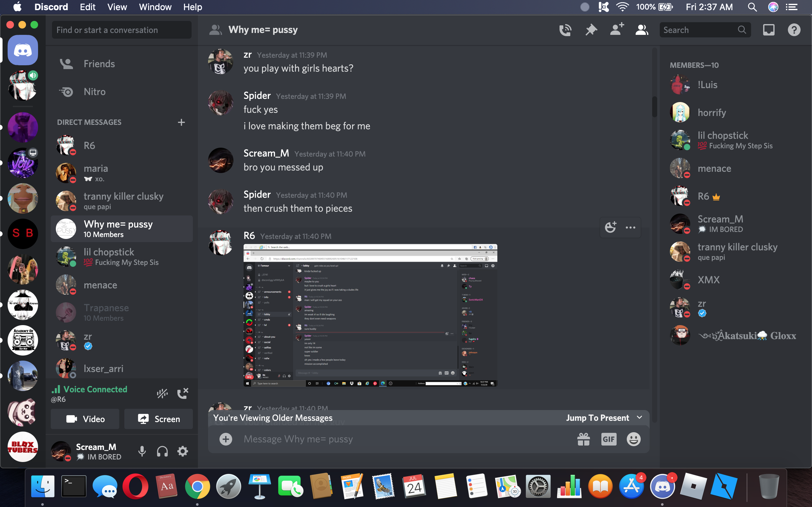This screenshot has width=812, height=507.
Task: Select the add reaction emoji icon
Action: click(x=610, y=227)
